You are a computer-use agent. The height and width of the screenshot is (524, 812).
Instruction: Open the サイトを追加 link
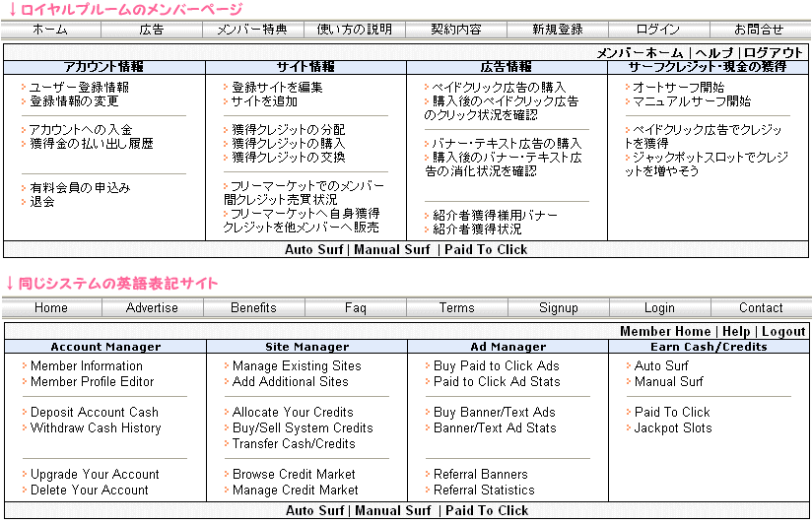coord(264,101)
